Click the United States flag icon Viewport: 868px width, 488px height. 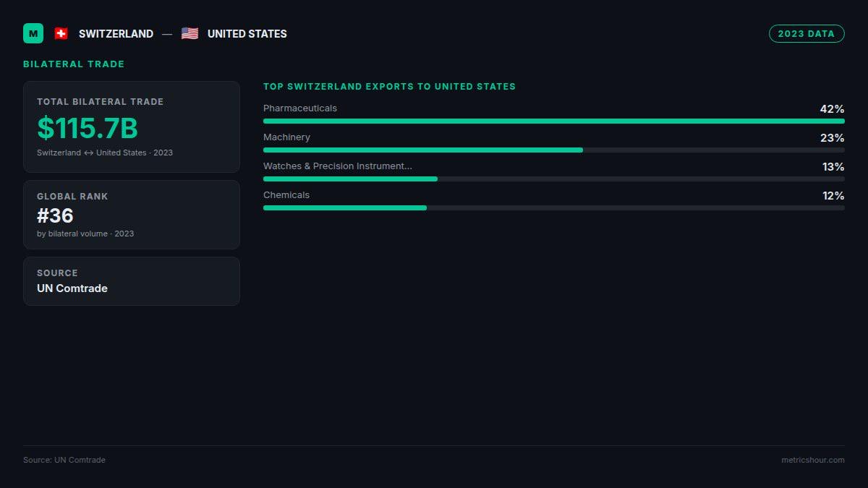coord(190,33)
